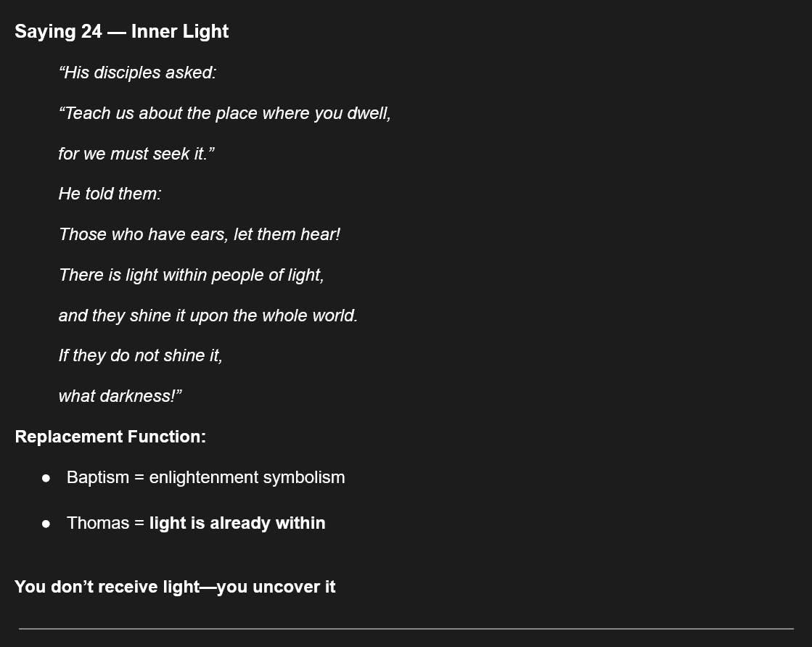Image resolution: width=812 pixels, height=647 pixels.
Task: Click 'and they shine it upon the whole world'
Action: pyautogui.click(x=208, y=316)
